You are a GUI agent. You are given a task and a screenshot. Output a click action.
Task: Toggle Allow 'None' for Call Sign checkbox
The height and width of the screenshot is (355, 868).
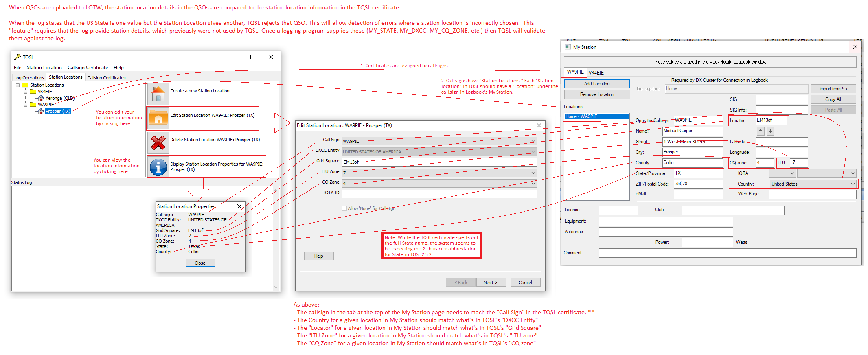(344, 208)
